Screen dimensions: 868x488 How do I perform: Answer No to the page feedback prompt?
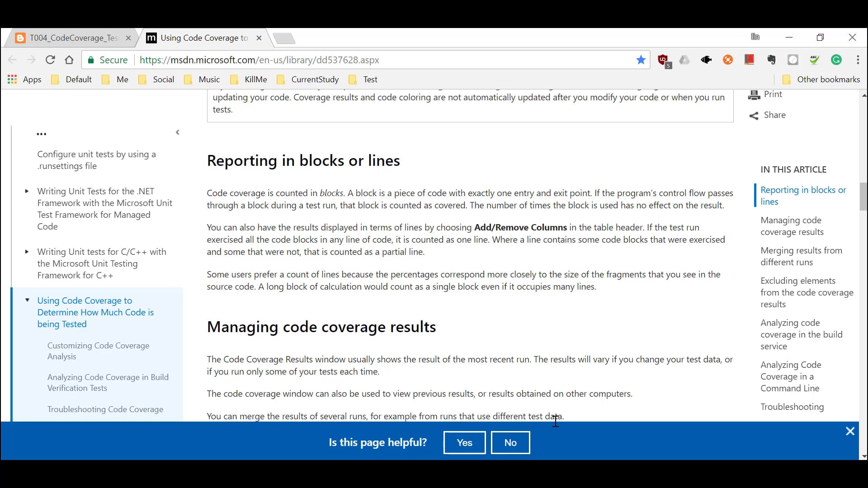coord(510,442)
